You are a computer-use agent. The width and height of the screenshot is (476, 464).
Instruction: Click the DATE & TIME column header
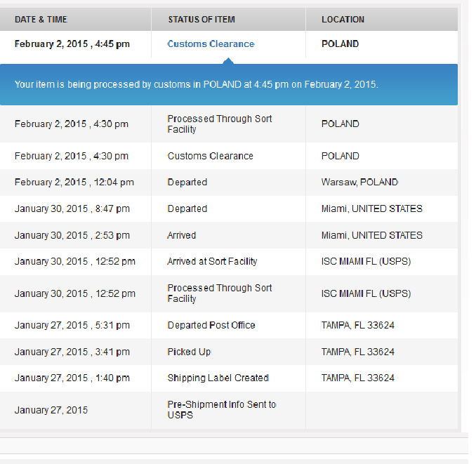point(41,20)
